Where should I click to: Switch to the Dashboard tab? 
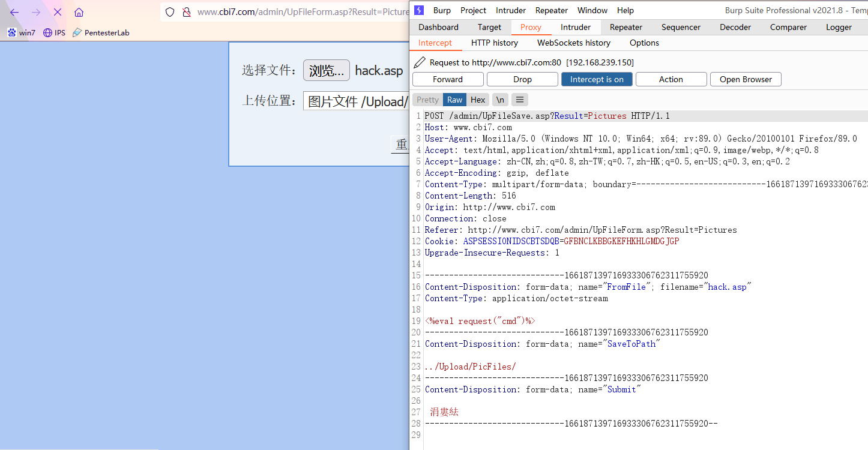[x=438, y=27]
